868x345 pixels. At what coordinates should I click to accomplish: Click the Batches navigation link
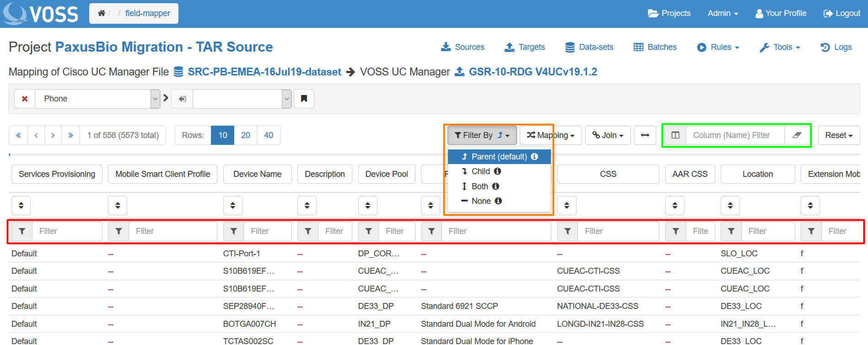[655, 47]
